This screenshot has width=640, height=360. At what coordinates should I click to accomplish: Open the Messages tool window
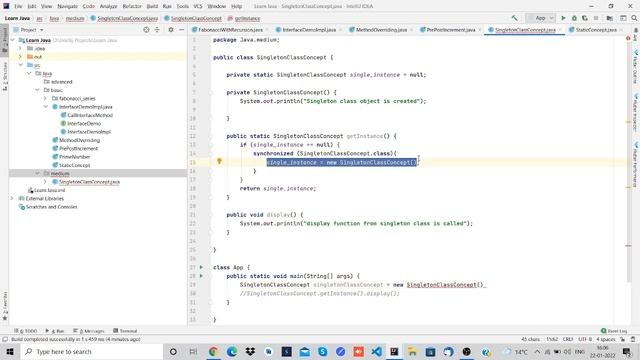click(x=89, y=331)
